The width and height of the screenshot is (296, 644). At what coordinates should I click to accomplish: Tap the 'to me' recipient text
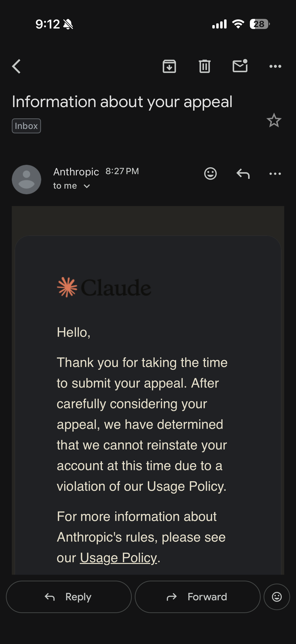pos(65,186)
